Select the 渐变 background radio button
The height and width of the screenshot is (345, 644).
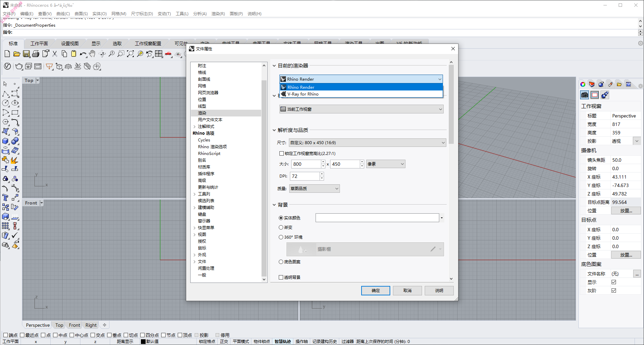[x=281, y=228]
